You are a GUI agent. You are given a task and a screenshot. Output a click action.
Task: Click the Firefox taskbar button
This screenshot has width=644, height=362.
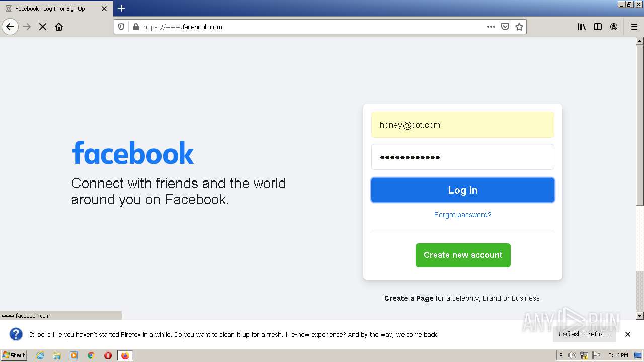tap(125, 355)
